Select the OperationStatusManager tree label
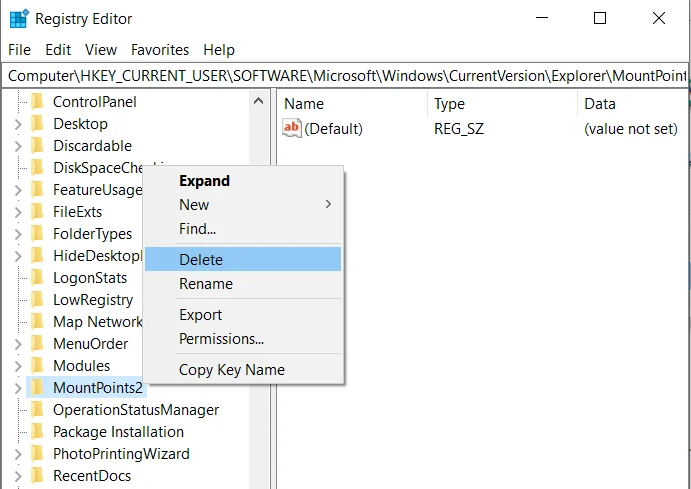Screen dimensions: 691x489 136,410
